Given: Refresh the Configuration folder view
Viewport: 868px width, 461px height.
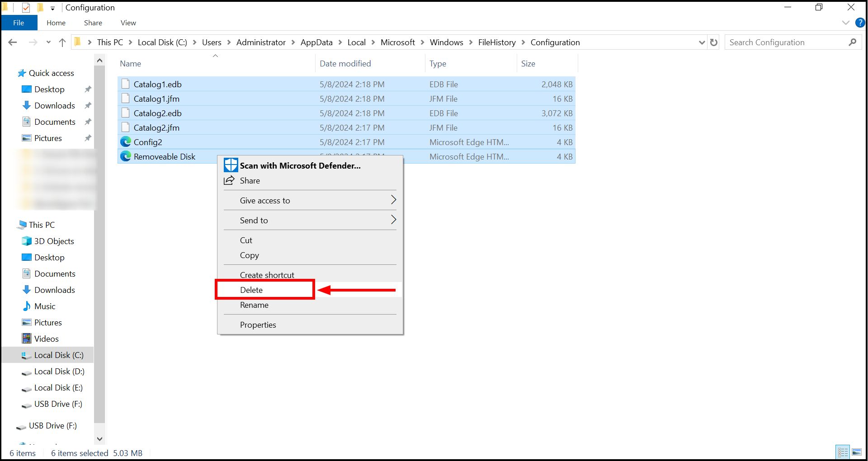Looking at the screenshot, I should (714, 42).
